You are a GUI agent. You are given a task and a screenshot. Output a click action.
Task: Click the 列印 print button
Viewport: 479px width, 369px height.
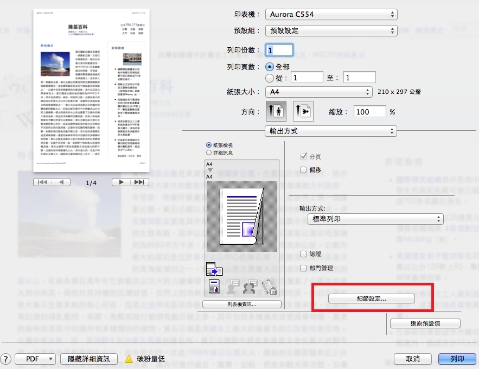click(457, 359)
